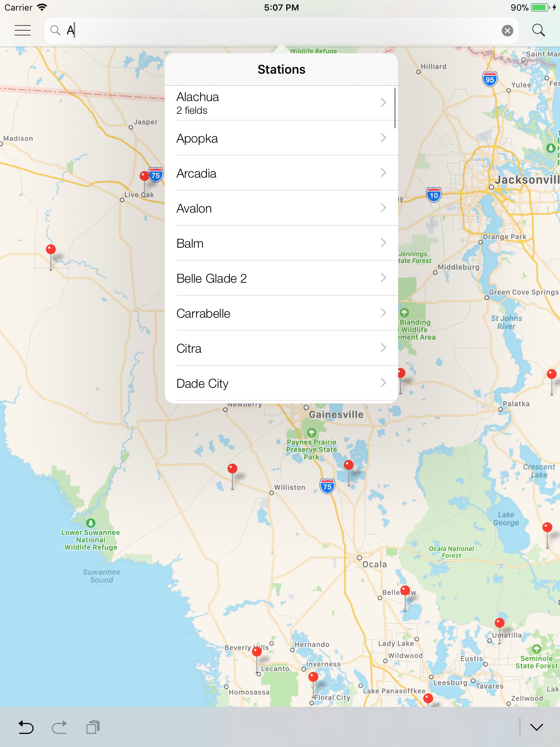Tap the redo arrow in the keyboard bar
560x747 pixels.
[x=59, y=727]
